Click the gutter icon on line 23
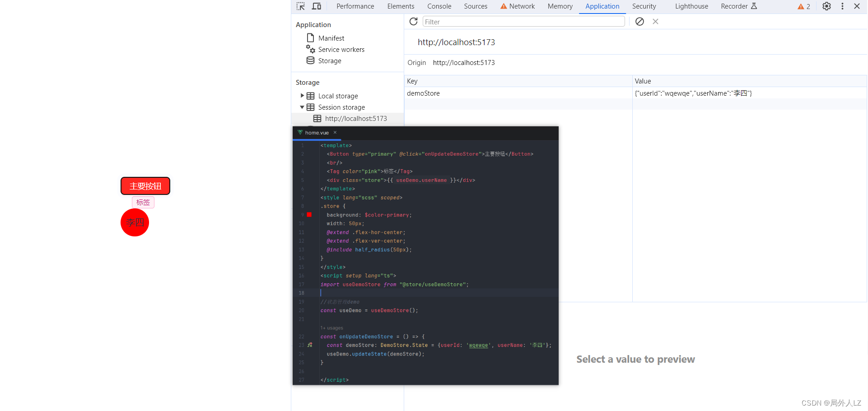Screen dimensions: 868x411 [x=310, y=345]
